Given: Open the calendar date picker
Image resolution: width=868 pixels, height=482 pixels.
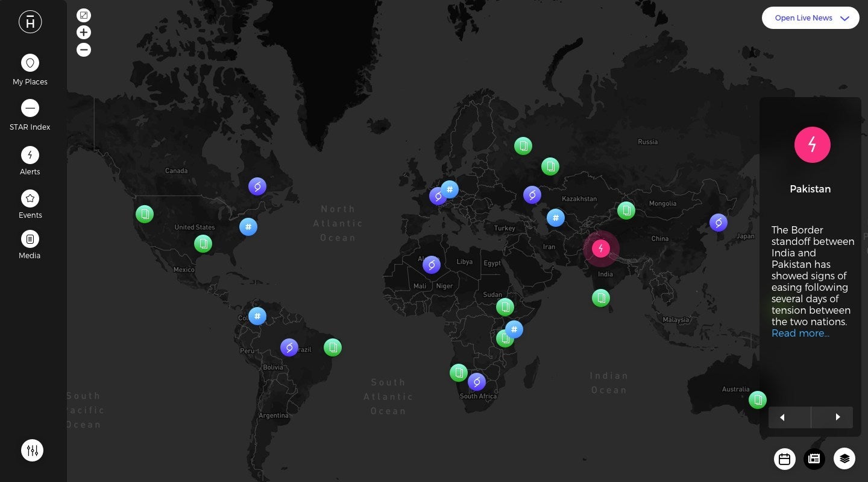Looking at the screenshot, I should 784,459.
